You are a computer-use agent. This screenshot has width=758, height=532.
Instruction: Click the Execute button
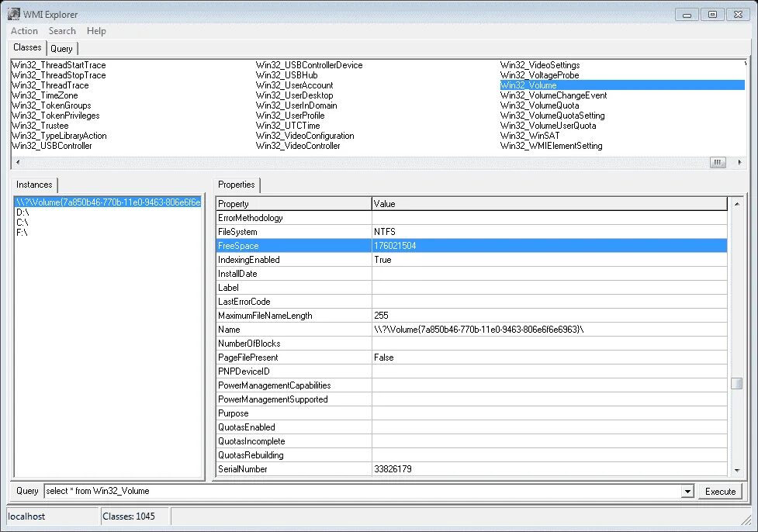[720, 492]
